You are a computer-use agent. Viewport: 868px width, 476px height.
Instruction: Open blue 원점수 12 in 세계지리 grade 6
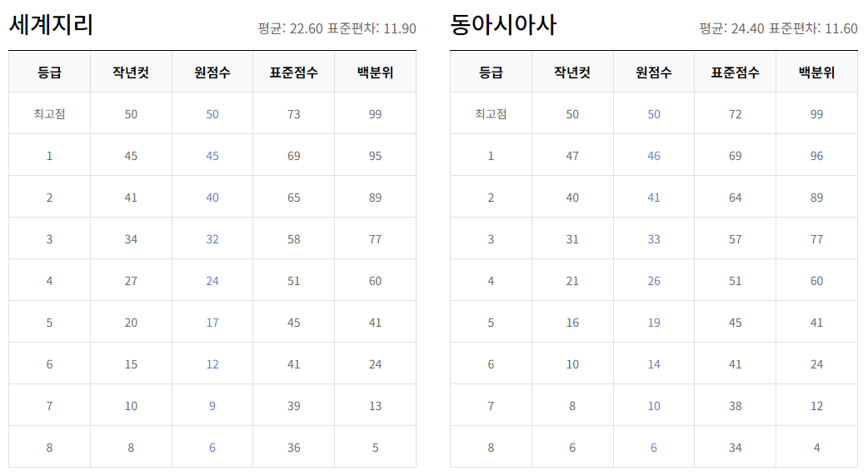[x=212, y=364]
